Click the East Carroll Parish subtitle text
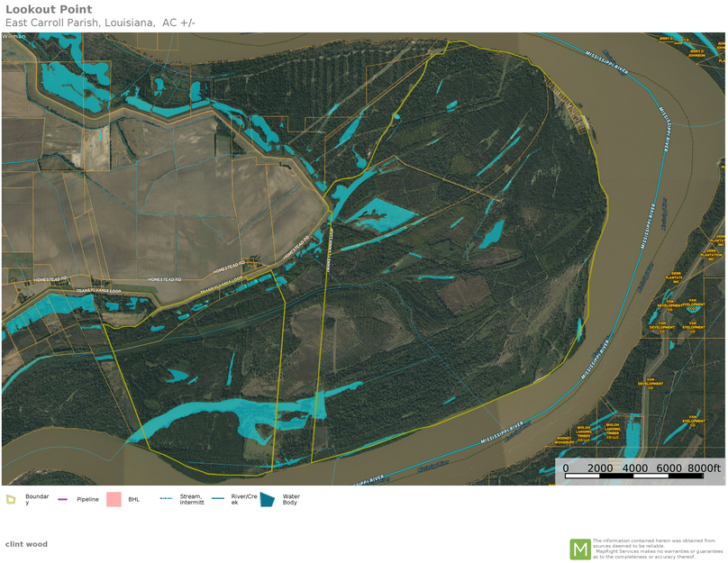The height and width of the screenshot is (563, 728). click(x=99, y=23)
